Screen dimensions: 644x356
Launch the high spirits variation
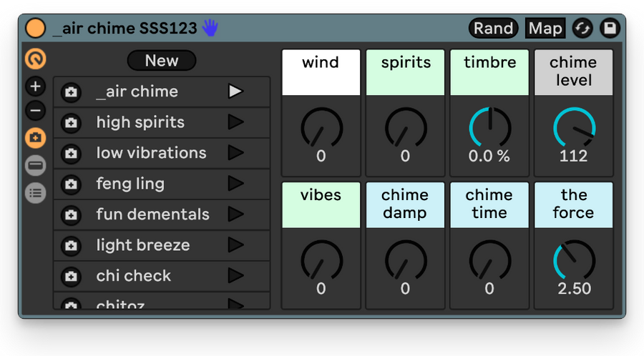(235, 122)
